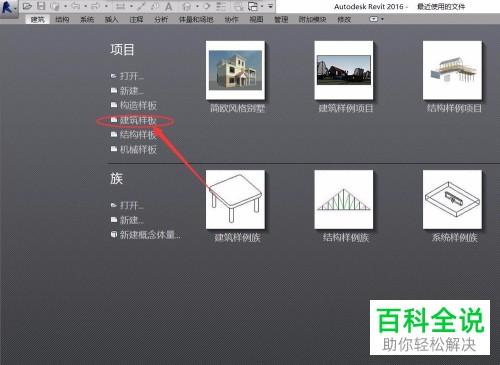
Task: Click the Synchronize with central icon
Action: click(x=54, y=6)
